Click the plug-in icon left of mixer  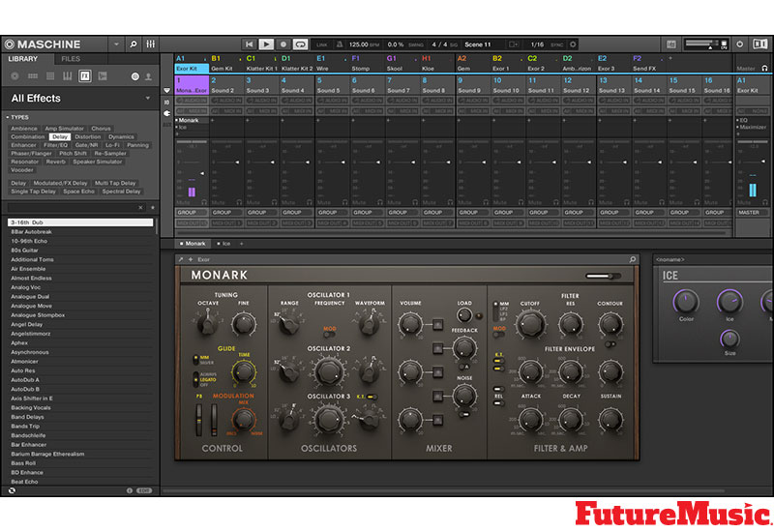point(166,113)
